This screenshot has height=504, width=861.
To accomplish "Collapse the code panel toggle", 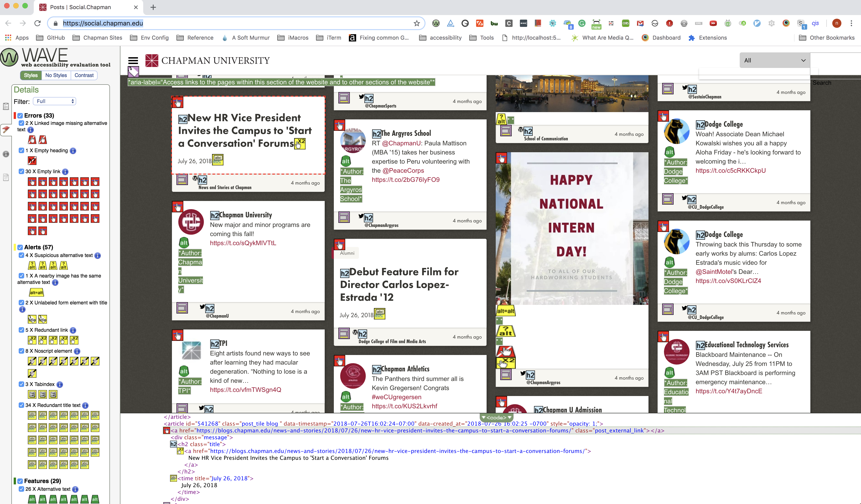I will tap(496, 417).
